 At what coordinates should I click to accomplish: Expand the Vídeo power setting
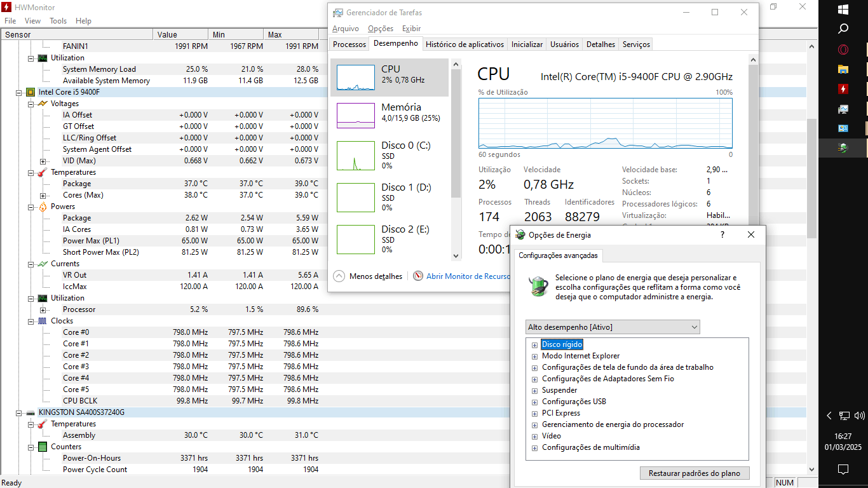coord(535,437)
